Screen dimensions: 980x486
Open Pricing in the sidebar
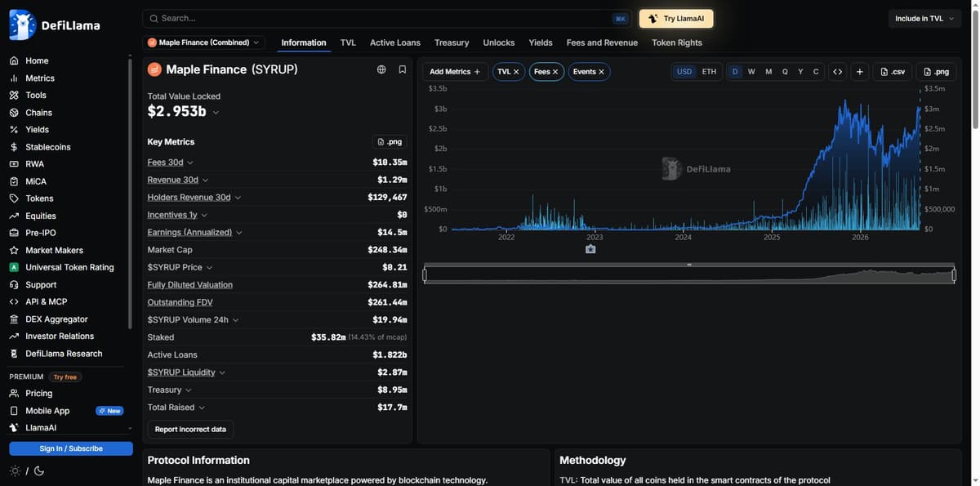(38, 394)
